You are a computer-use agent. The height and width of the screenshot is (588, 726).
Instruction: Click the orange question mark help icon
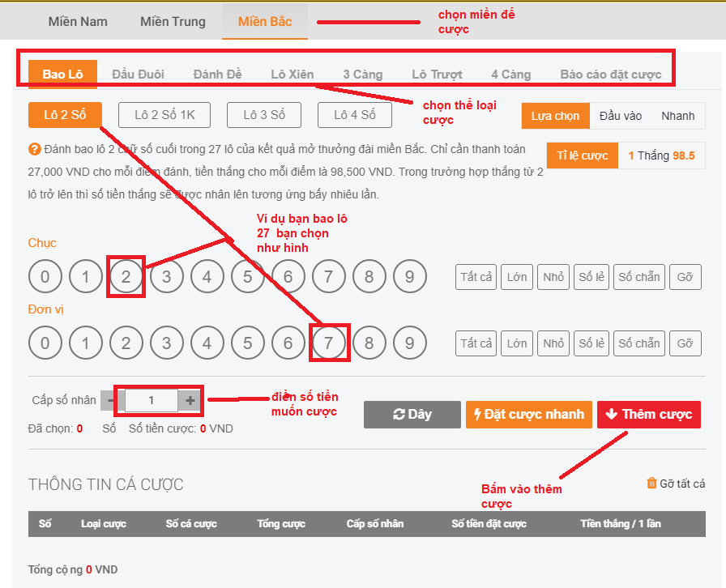click(x=35, y=150)
